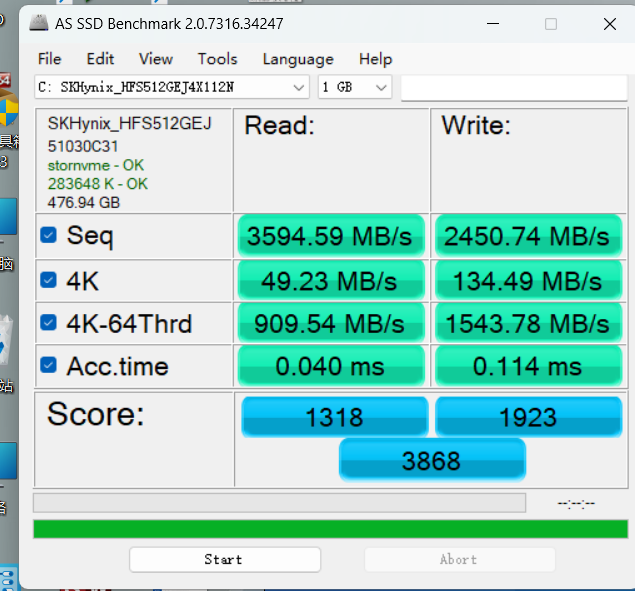The image size is (635, 591).
Task: Open the Help menu
Action: tap(375, 59)
